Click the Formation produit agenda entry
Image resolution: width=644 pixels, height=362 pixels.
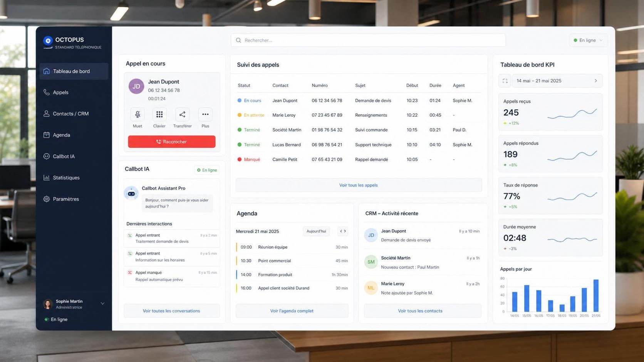pos(292,275)
